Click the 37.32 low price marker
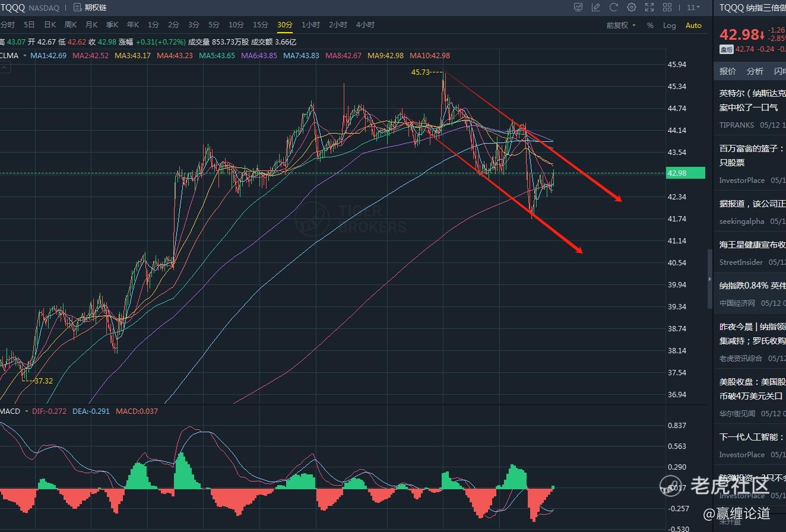 43,381
